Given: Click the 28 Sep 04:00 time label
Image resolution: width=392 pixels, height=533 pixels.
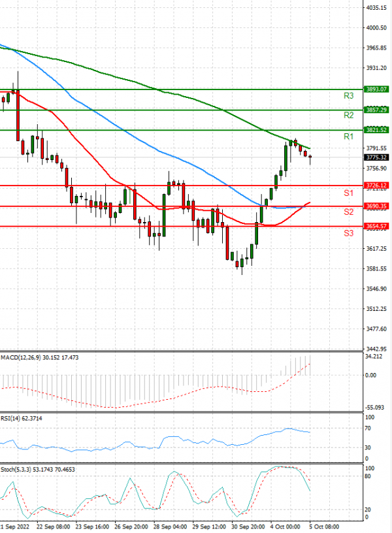Looking at the screenshot, I should (171, 527).
